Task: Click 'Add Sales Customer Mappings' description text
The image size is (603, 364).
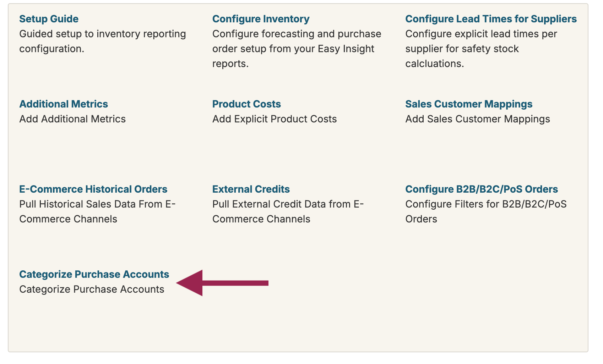Action: (477, 119)
